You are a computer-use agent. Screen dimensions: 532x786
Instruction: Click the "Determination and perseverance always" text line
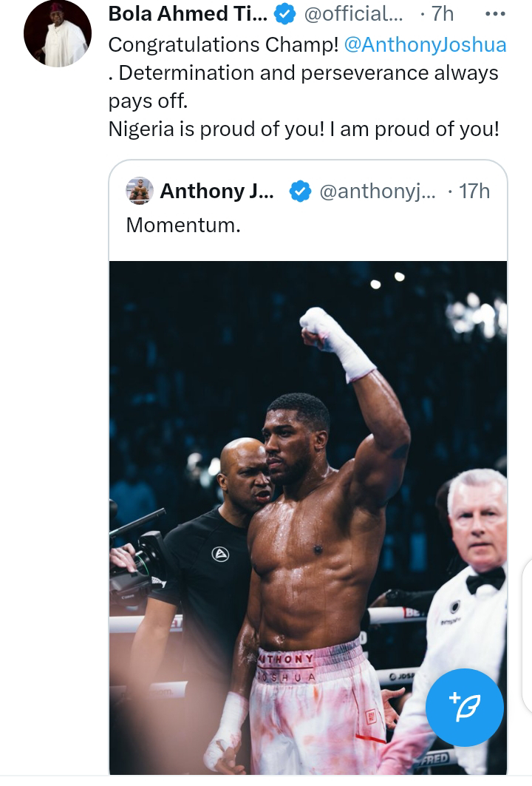[x=303, y=72]
